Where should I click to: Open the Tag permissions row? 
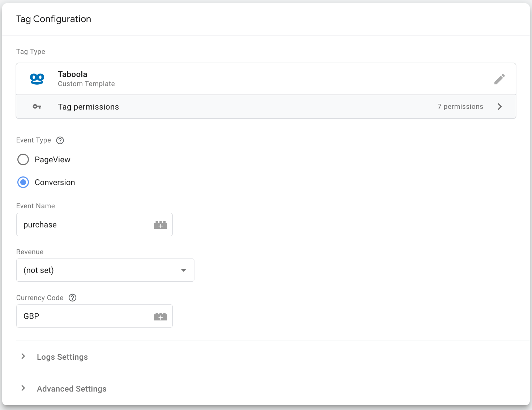(266, 107)
